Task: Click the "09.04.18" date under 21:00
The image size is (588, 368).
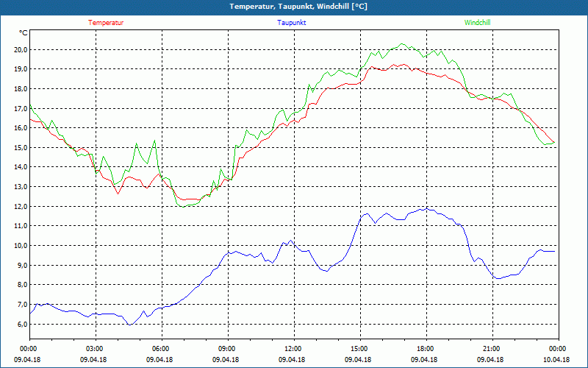Action: [490, 360]
